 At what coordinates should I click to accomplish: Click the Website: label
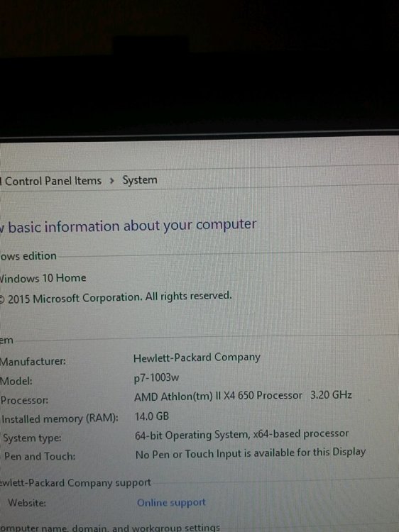tap(27, 503)
